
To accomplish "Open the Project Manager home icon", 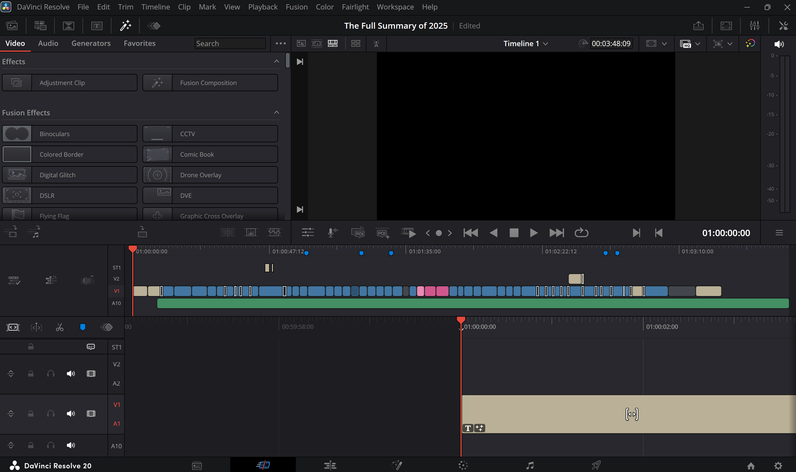I will (x=753, y=465).
